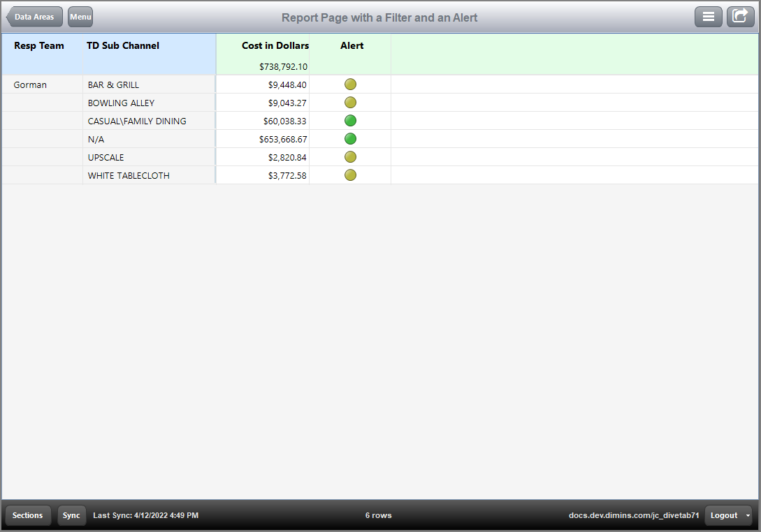
Task: Open the hamburger list menu icon
Action: pos(708,17)
